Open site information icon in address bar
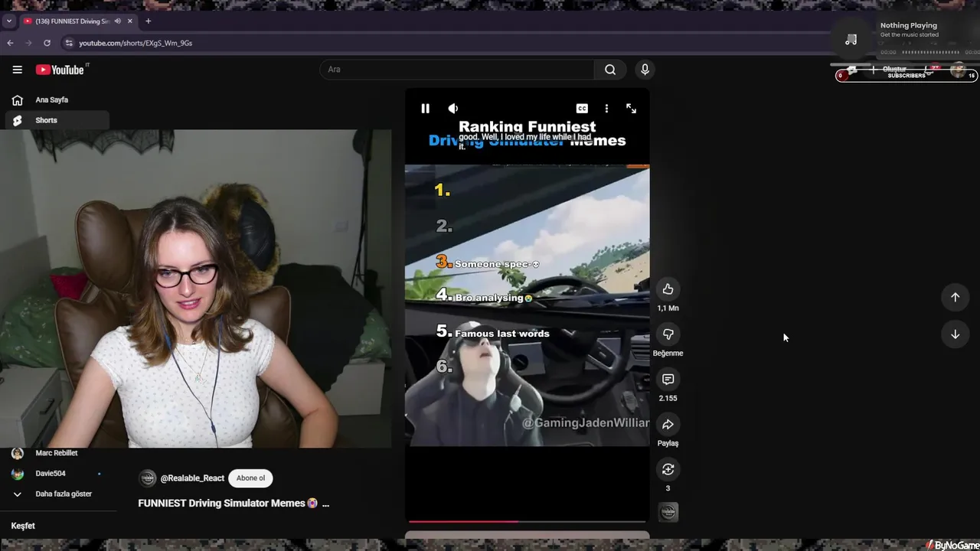 pos(69,43)
